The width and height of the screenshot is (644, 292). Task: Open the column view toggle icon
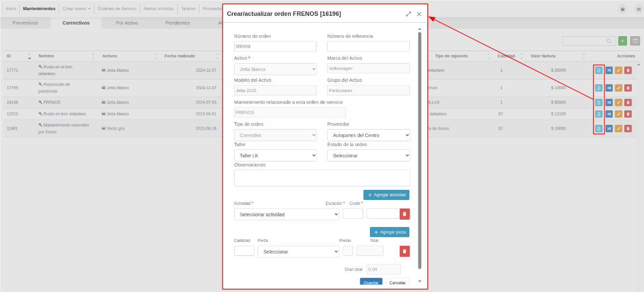pyautogui.click(x=635, y=41)
